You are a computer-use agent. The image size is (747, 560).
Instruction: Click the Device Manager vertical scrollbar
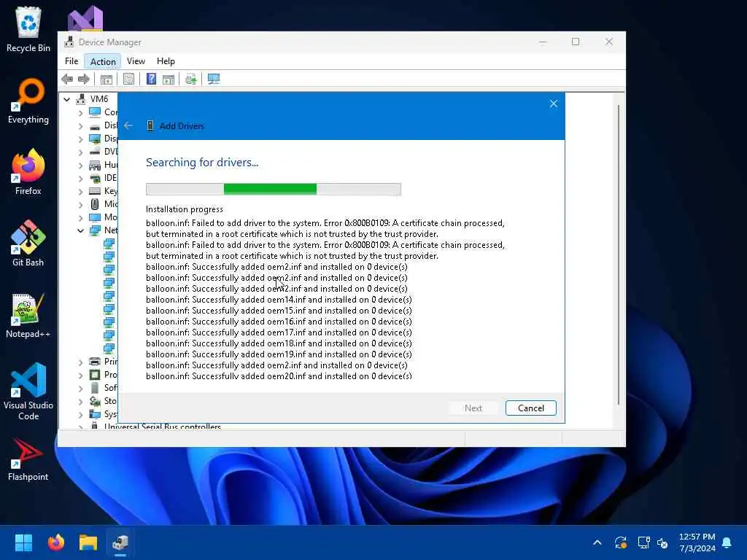[619, 254]
